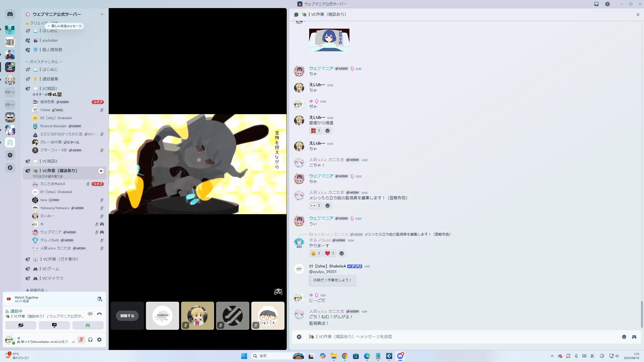644x362 pixels.
Task: Open the Add a Server plus icon
Action: coord(10,155)
